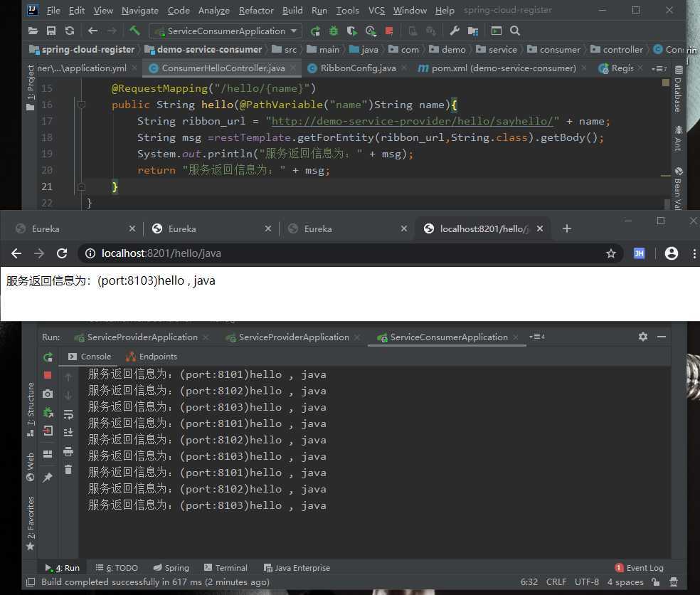Toggle the Structure tool window
This screenshot has width=700, height=595.
[31, 409]
